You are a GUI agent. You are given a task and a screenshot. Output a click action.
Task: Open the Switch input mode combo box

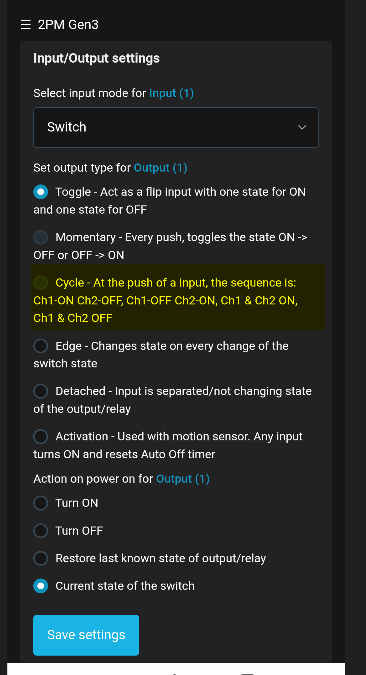[176, 127]
